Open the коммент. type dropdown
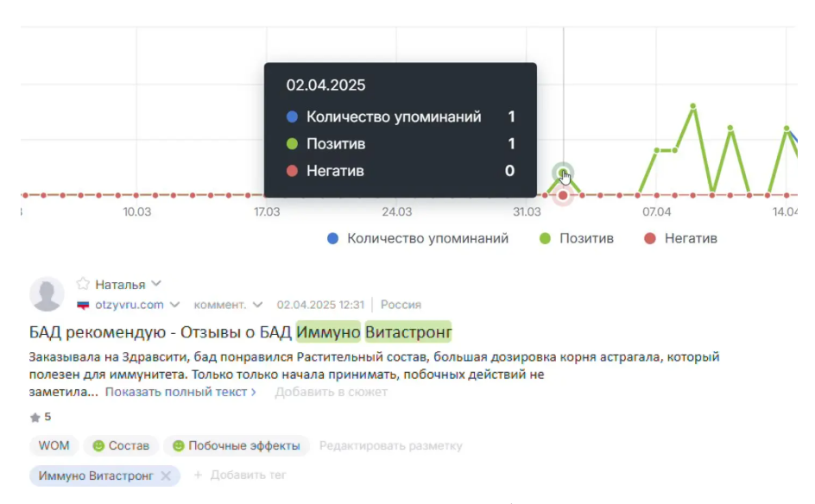Screen dimensions: 815x504 click(x=228, y=305)
